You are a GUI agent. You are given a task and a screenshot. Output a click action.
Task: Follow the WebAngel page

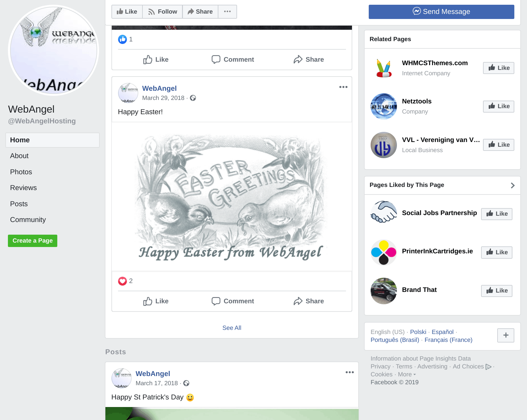coord(162,12)
